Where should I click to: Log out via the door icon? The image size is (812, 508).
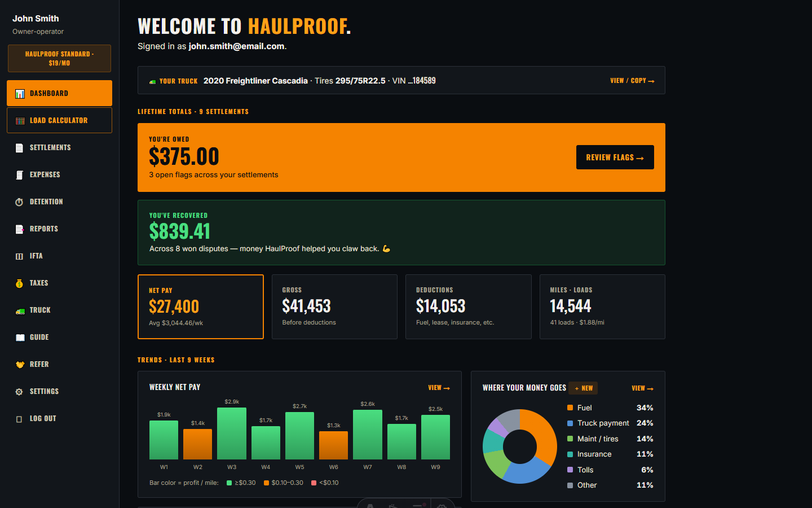20,419
